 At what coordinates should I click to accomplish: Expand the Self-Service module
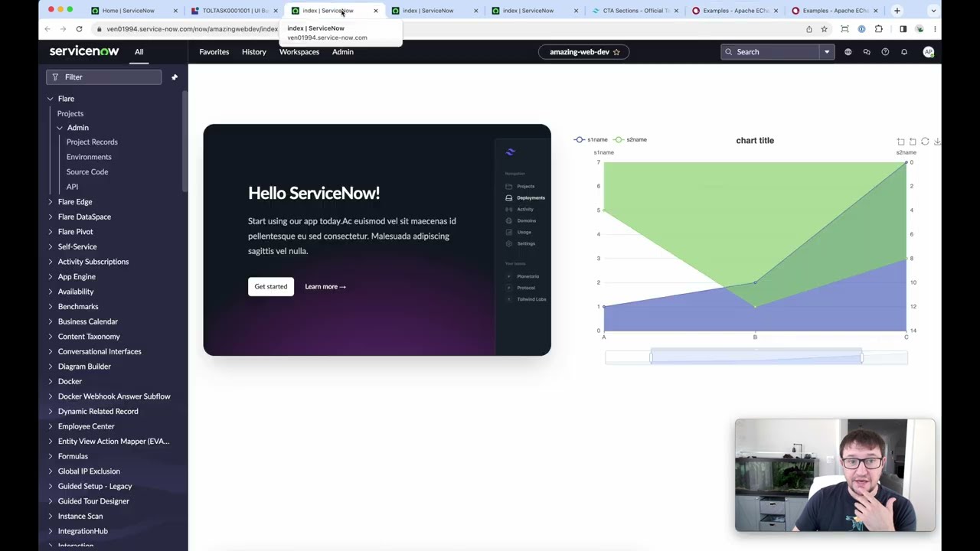[x=50, y=246]
